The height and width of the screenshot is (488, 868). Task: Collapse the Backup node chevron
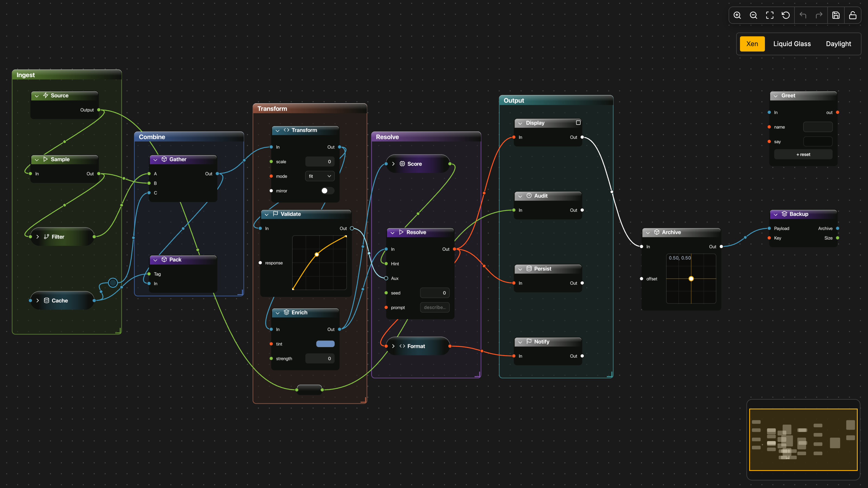(776, 214)
